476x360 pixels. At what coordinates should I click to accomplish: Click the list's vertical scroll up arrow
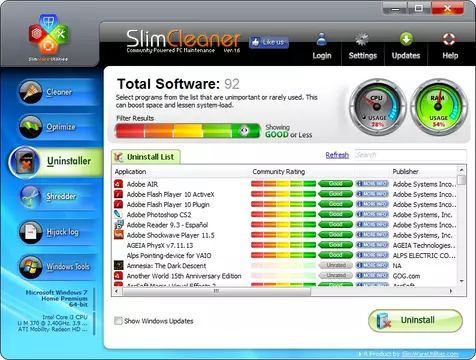pyautogui.click(x=462, y=170)
